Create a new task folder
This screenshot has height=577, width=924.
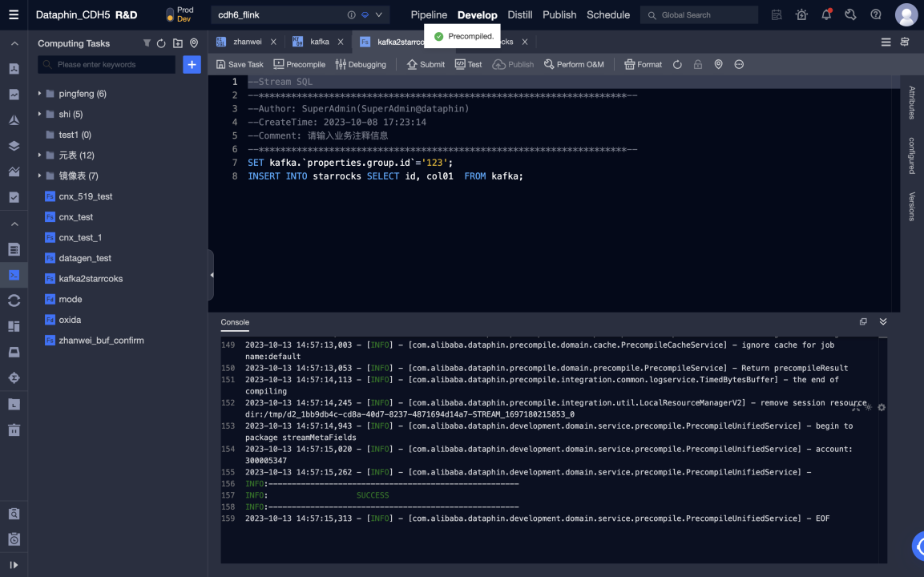[178, 43]
